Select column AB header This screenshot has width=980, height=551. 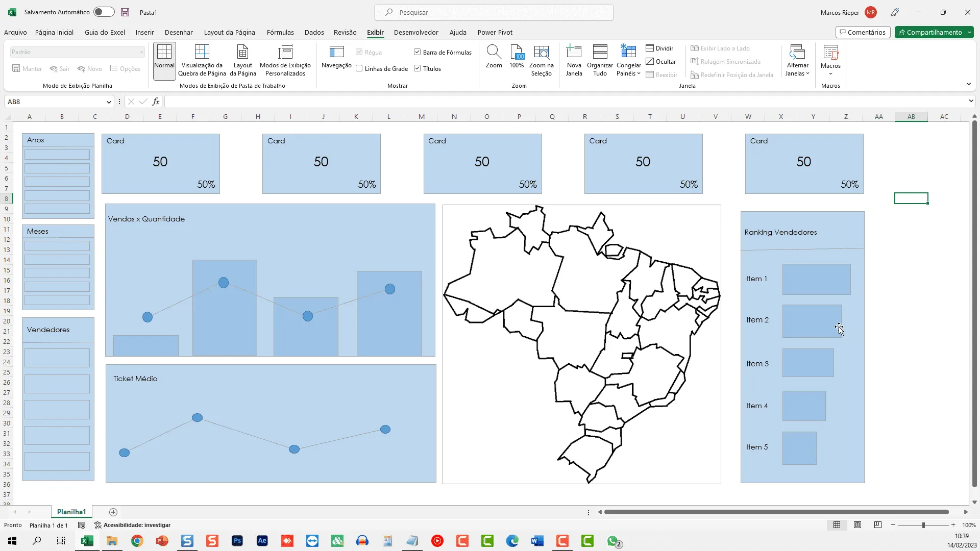pos(911,116)
